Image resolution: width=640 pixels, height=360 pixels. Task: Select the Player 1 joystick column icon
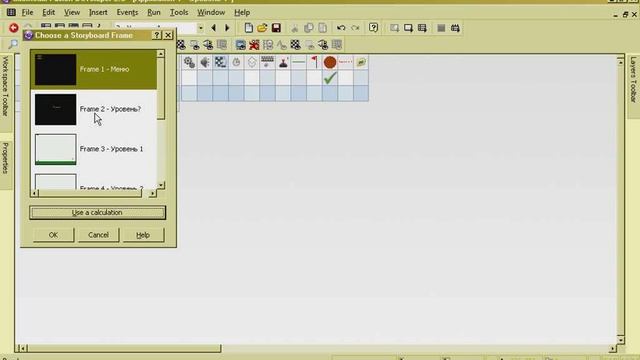(283, 62)
